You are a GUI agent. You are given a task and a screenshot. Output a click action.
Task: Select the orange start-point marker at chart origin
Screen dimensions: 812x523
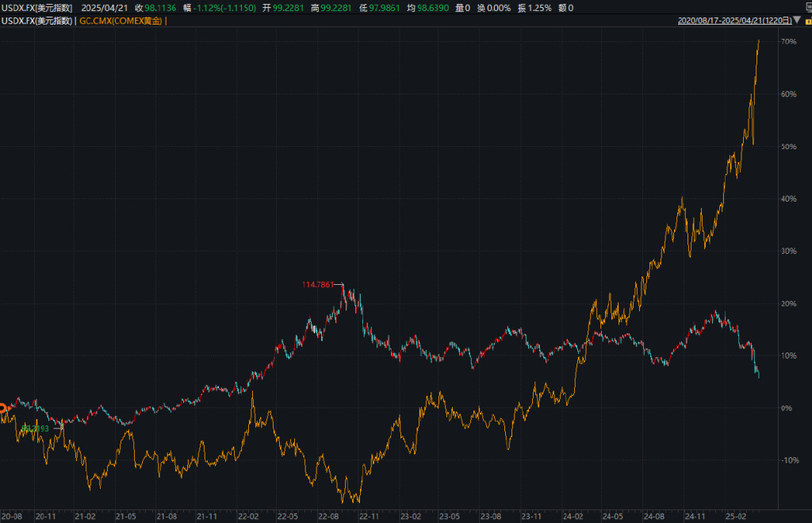pos(3,409)
